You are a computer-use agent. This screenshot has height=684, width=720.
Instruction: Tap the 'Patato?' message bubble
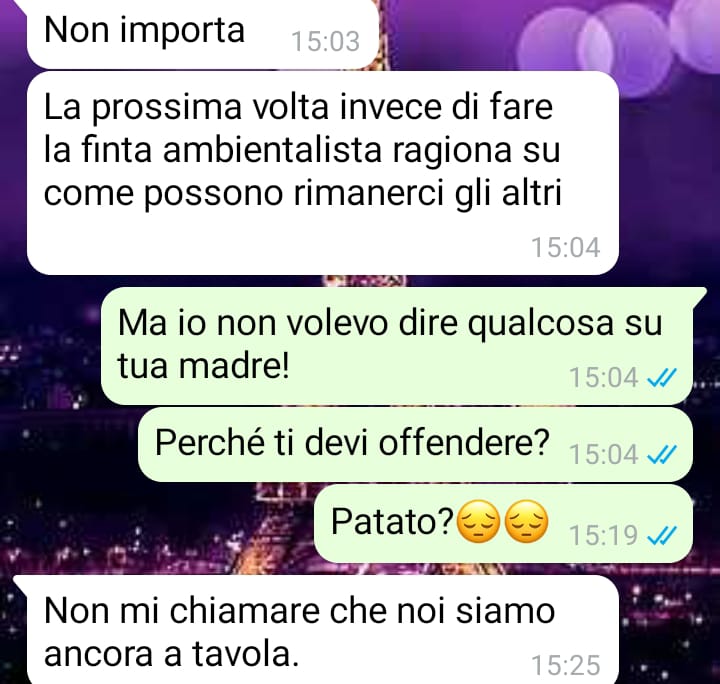point(503,524)
